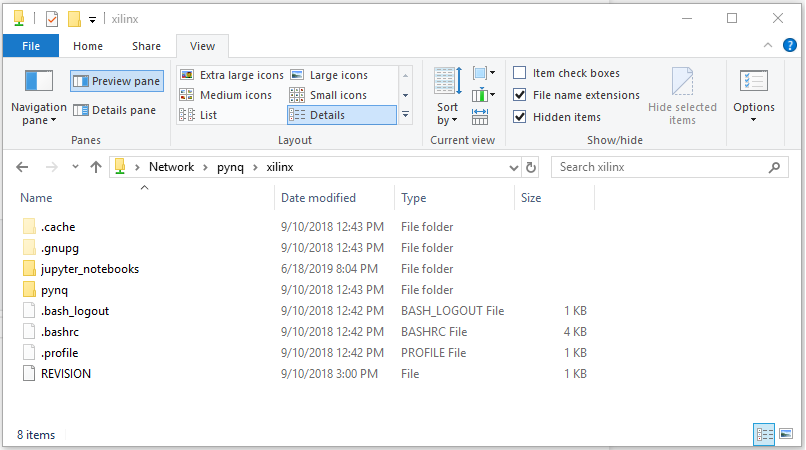Refresh the xilinx folder listing
This screenshot has height=450, width=806.
click(x=531, y=167)
